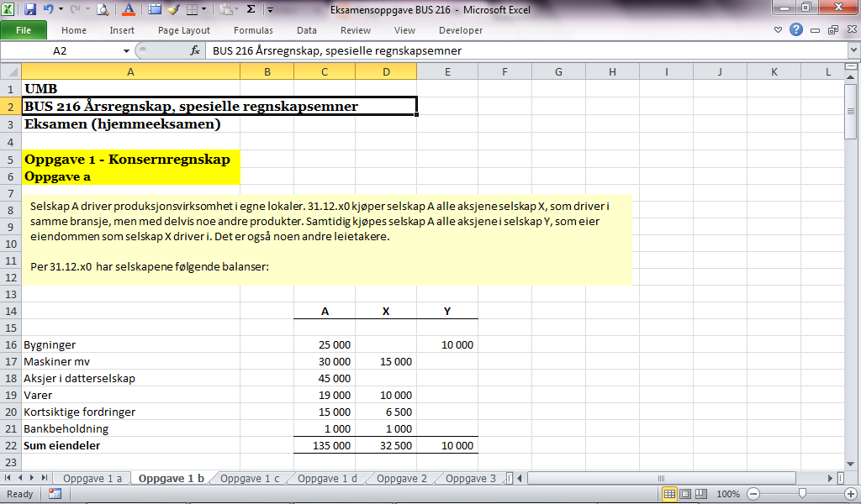Switch to Page Layout view in status bar
This screenshot has width=861, height=504.
pyautogui.click(x=684, y=493)
